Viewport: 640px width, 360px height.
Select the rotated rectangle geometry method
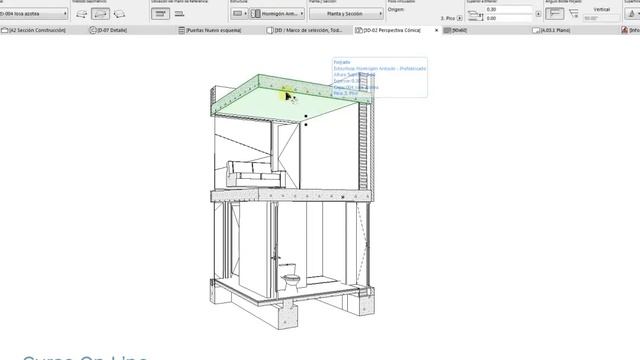(119, 14)
